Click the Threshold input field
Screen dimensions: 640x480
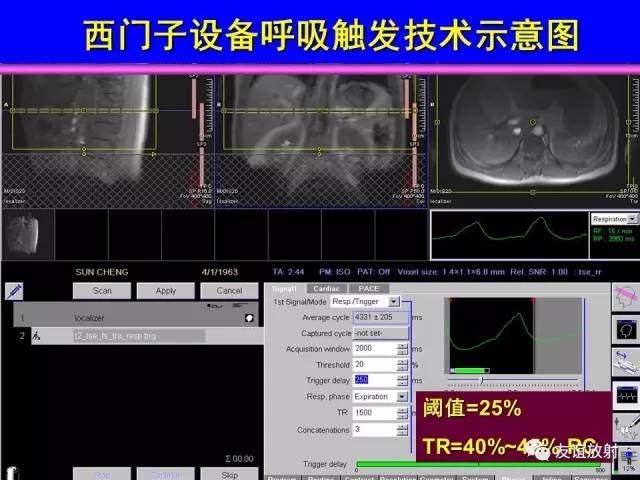point(375,364)
